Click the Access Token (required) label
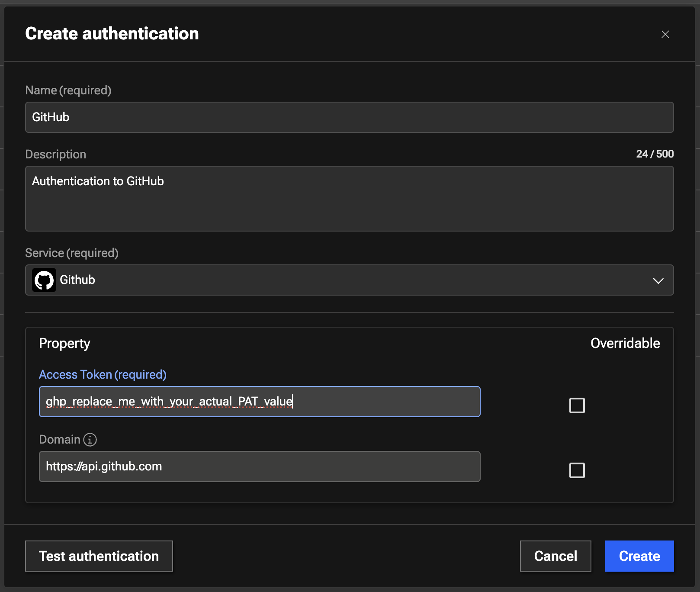The width and height of the screenshot is (700, 592). click(x=103, y=374)
